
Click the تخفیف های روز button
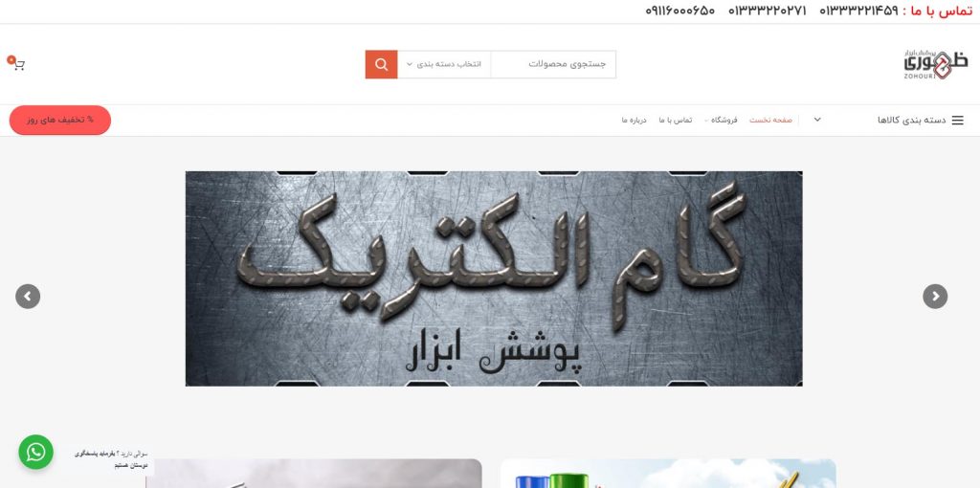pyautogui.click(x=60, y=120)
